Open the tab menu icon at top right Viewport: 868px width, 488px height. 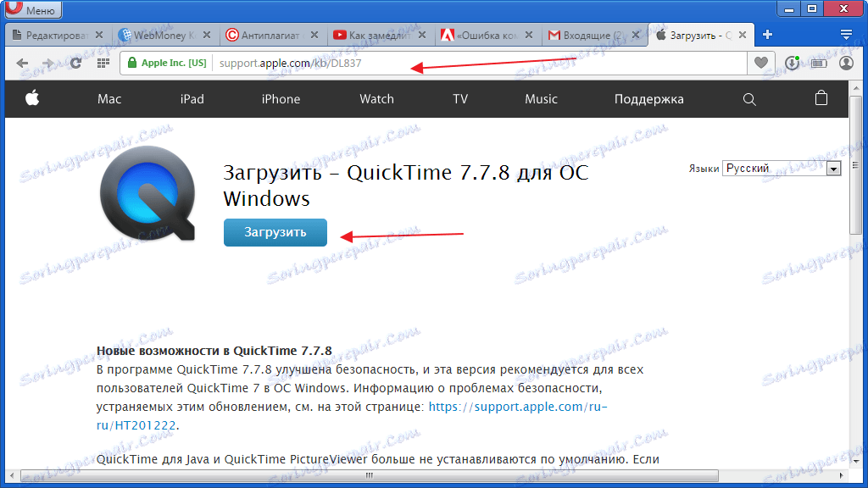847,35
